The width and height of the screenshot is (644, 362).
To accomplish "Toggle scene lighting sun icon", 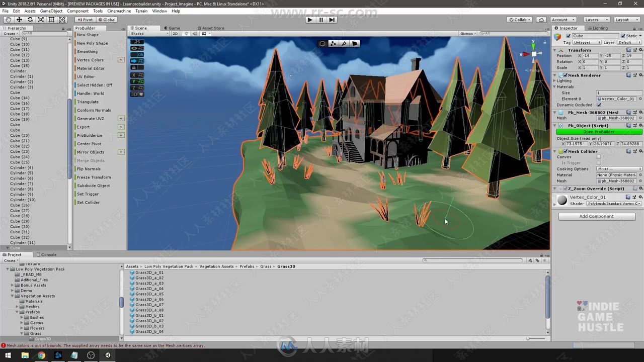I will tap(186, 34).
